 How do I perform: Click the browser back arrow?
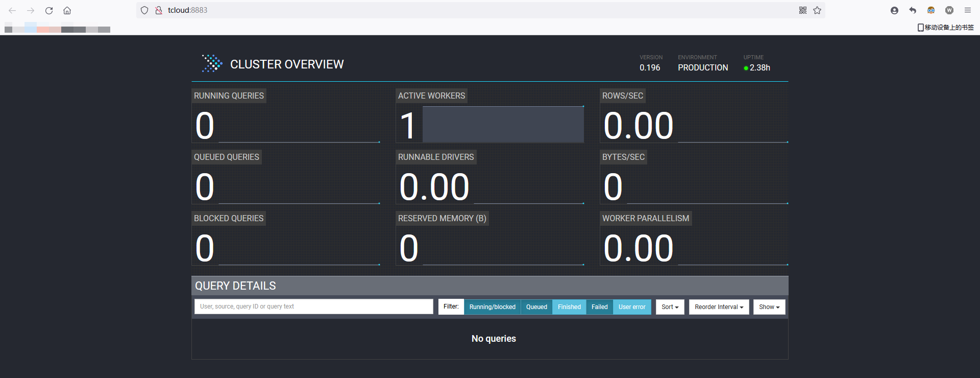tap(12, 10)
